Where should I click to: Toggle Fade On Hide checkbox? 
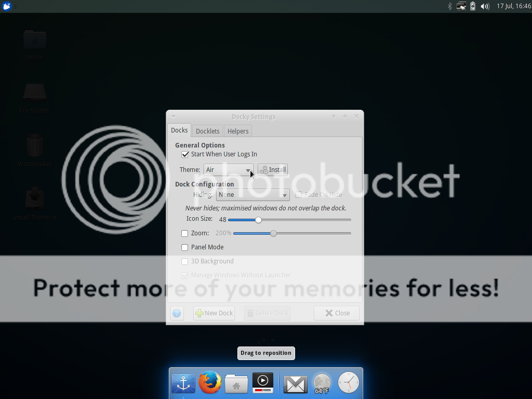point(298,195)
